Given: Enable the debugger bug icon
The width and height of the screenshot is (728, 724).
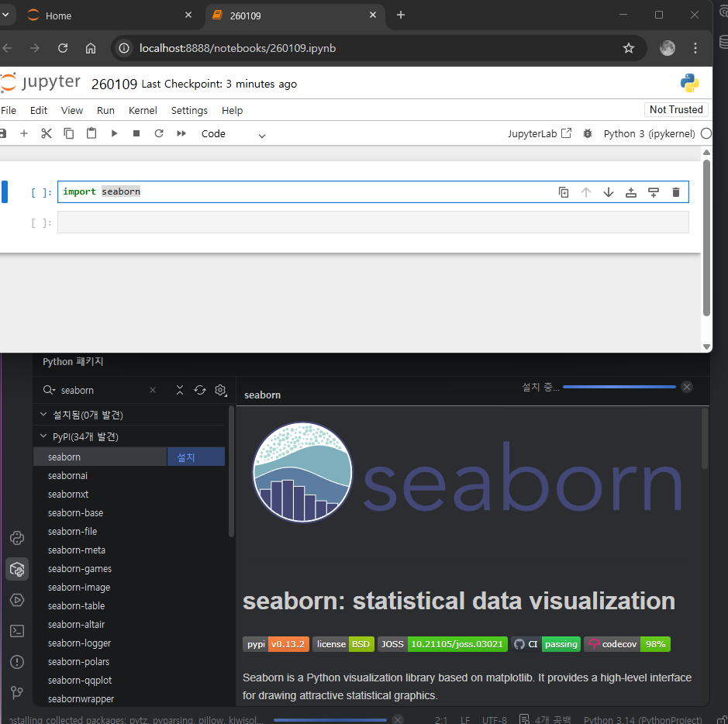Looking at the screenshot, I should [588, 133].
